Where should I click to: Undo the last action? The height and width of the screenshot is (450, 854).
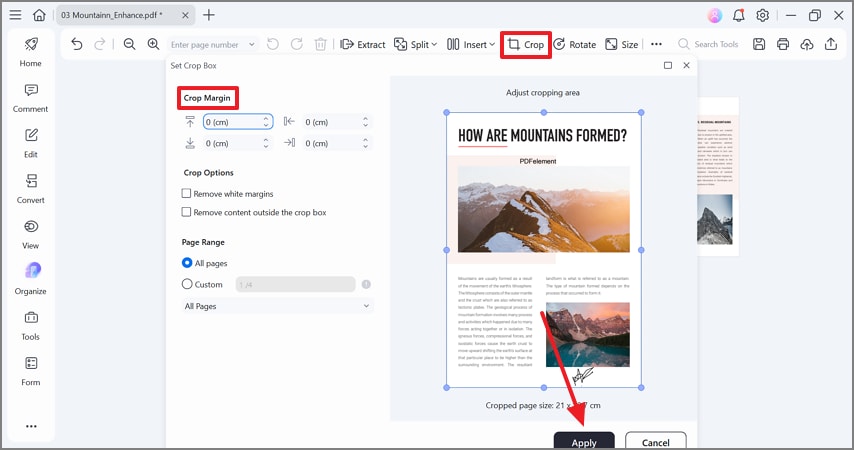tap(77, 44)
